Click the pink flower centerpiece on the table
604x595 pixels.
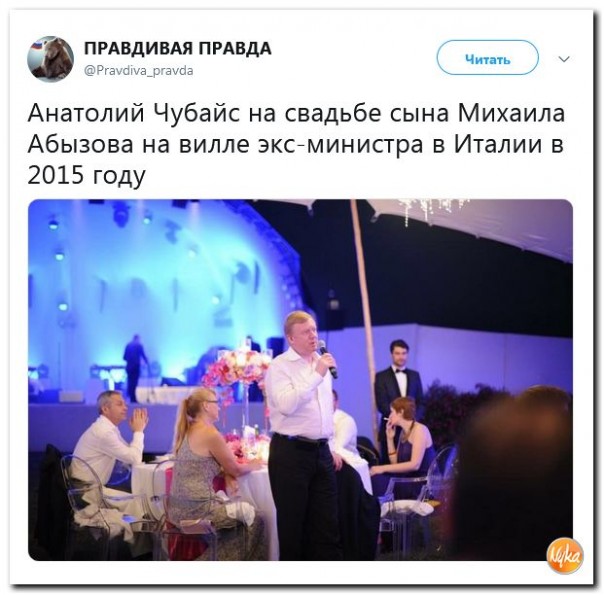237,372
